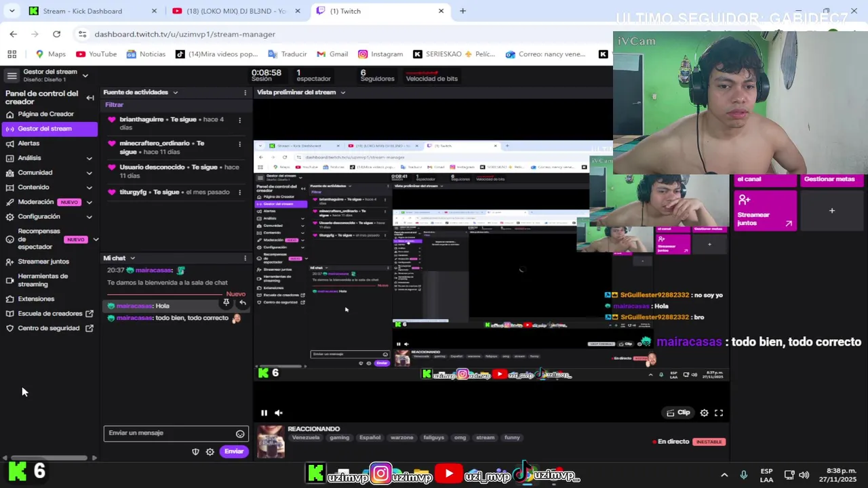Open chat moderation shield icon
The image size is (868, 488).
(x=195, y=451)
